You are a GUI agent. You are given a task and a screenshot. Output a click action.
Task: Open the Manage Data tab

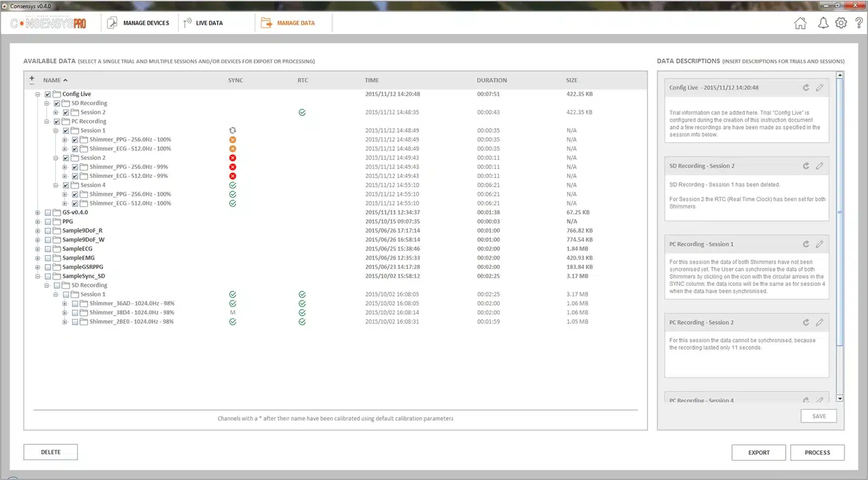point(288,23)
